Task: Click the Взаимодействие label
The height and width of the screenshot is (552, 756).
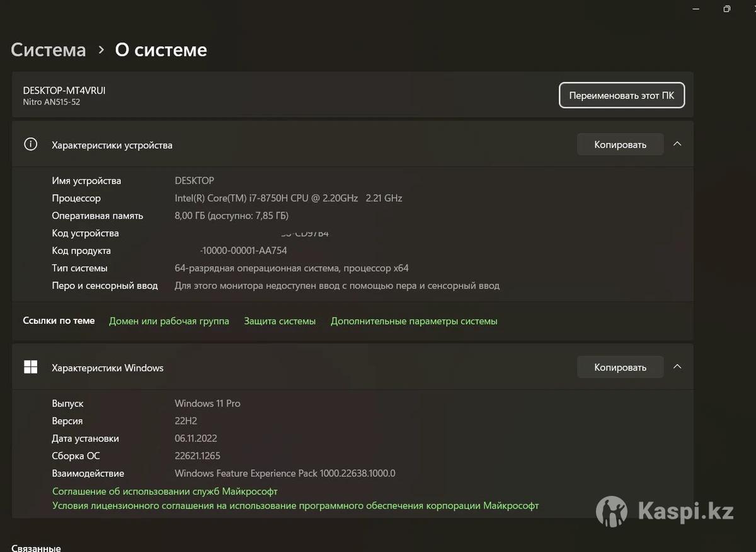Action: (x=88, y=473)
